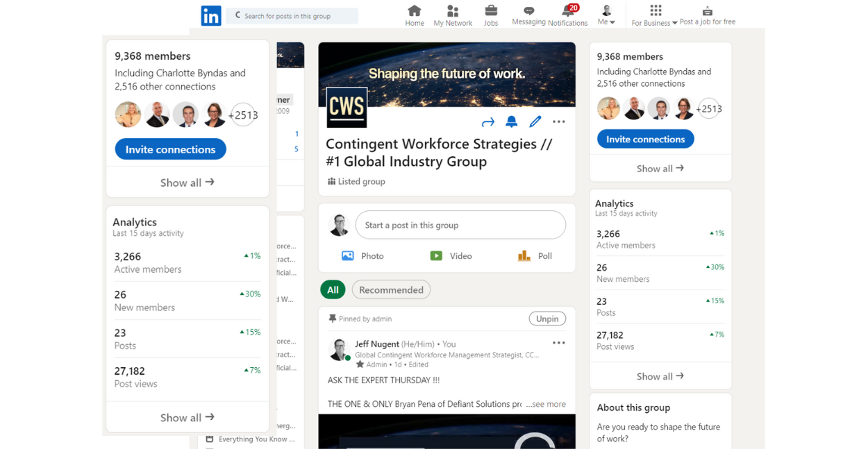Open the group's more options ellipsis
The height and width of the screenshot is (465, 868).
pos(559,121)
